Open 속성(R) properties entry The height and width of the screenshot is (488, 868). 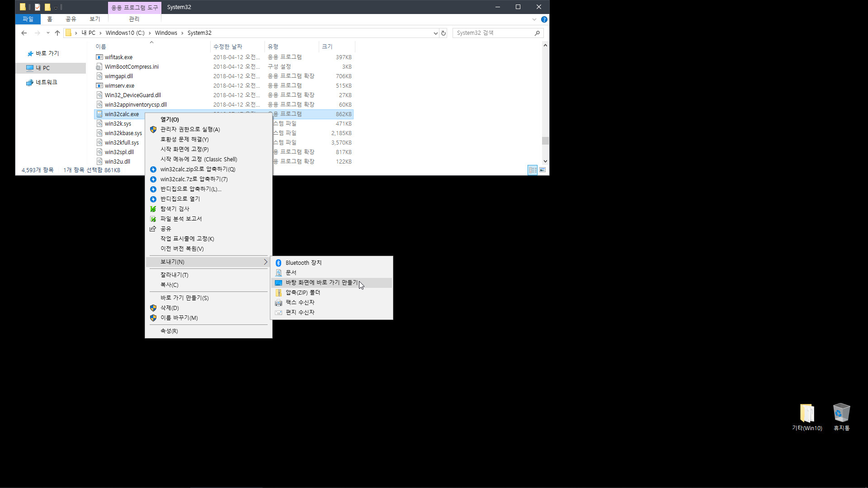point(208,331)
